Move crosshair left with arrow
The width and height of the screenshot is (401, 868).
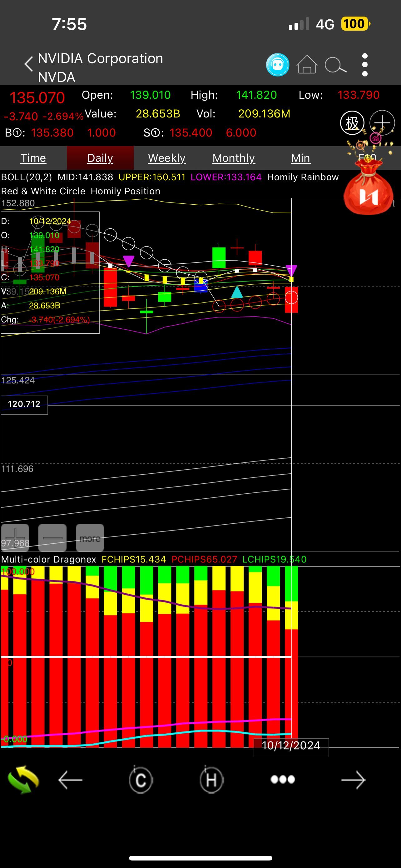click(x=70, y=780)
